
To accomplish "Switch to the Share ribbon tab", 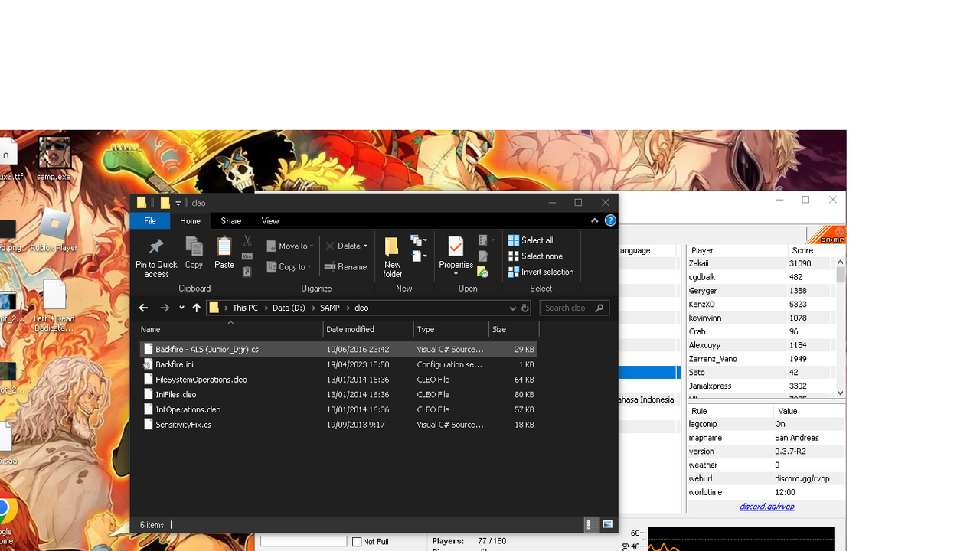I will [x=231, y=220].
